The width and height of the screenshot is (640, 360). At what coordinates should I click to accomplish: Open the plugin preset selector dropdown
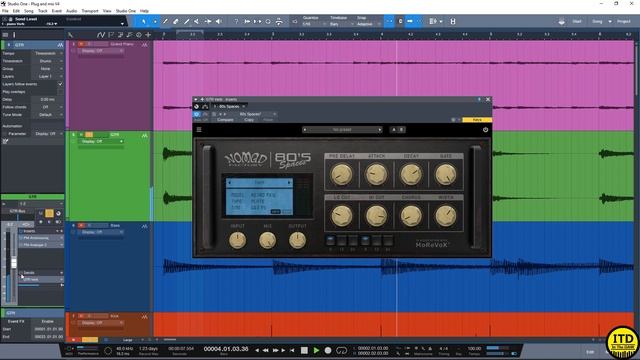pyautogui.click(x=342, y=130)
